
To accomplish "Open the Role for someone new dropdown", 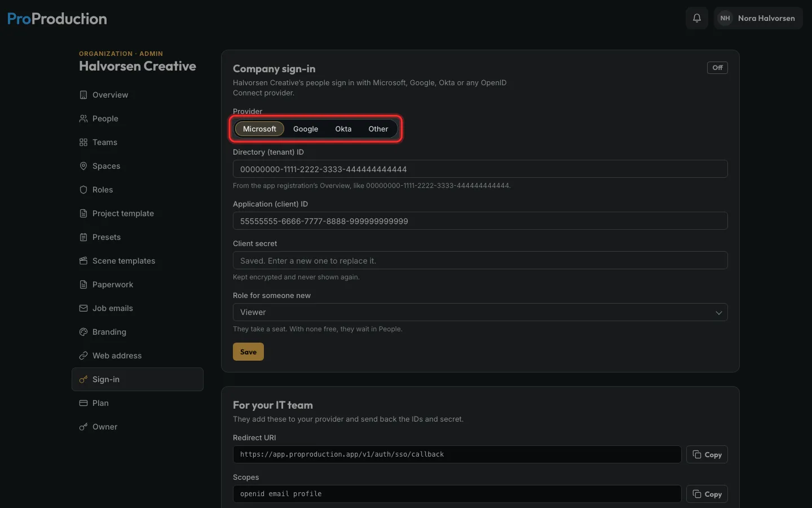I will [x=480, y=312].
